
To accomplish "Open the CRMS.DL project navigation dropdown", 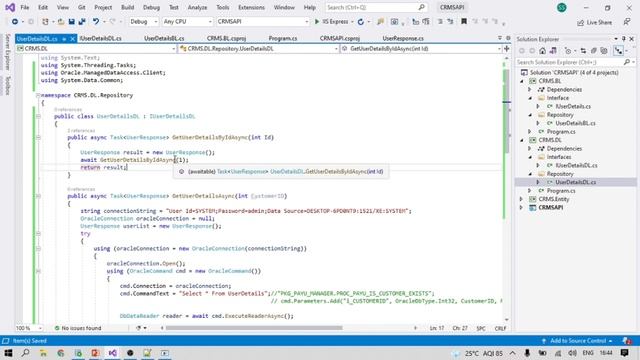I will (x=96, y=49).
